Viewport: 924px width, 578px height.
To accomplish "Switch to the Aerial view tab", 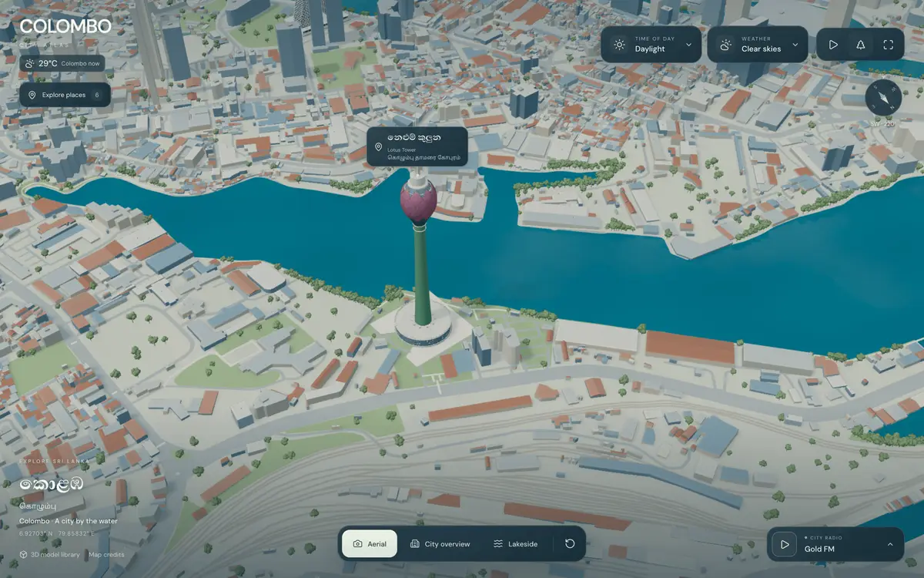I will [x=370, y=543].
